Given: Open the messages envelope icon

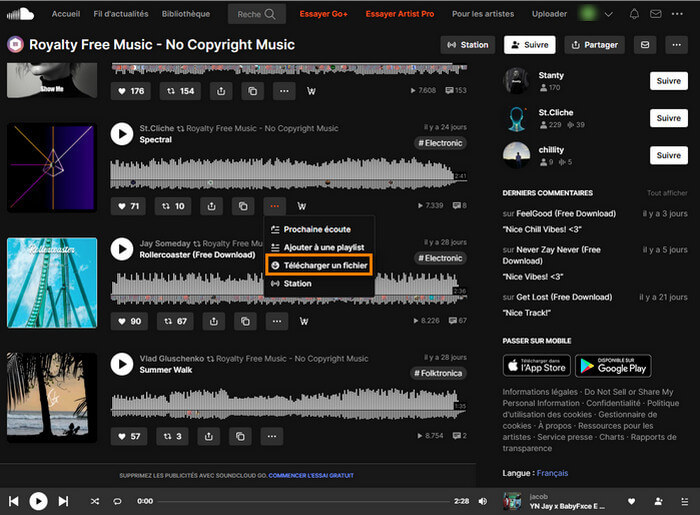Looking at the screenshot, I should click(656, 14).
